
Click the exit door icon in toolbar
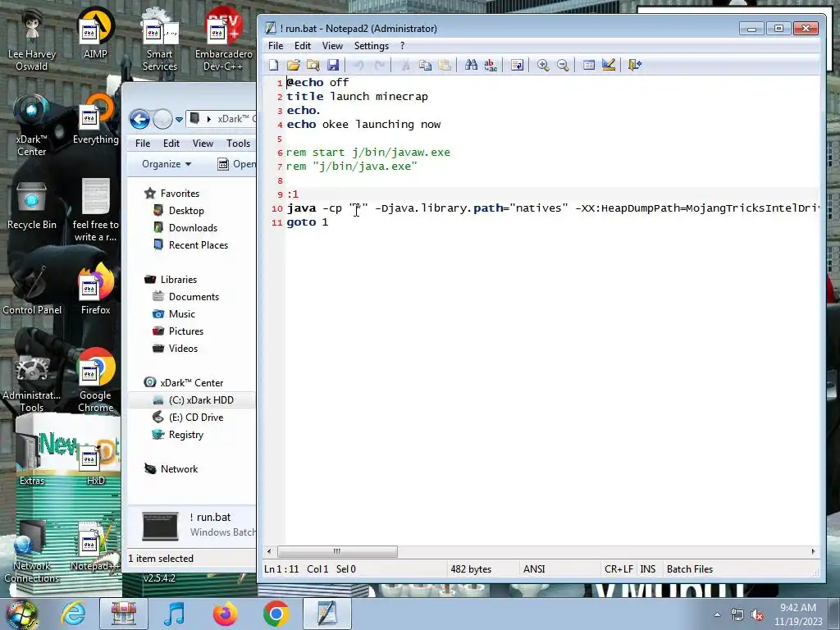pyautogui.click(x=635, y=65)
